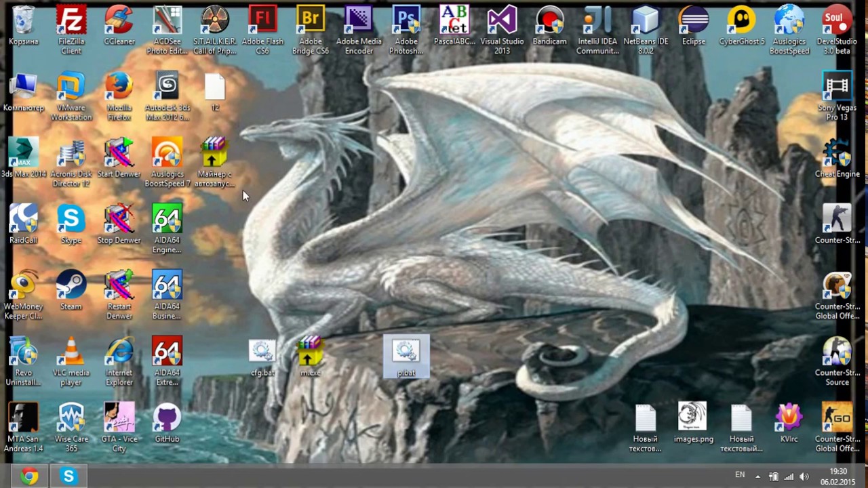The width and height of the screenshot is (868, 488).
Task: Select the FileZilla Client desktop icon
Action: click(71, 22)
